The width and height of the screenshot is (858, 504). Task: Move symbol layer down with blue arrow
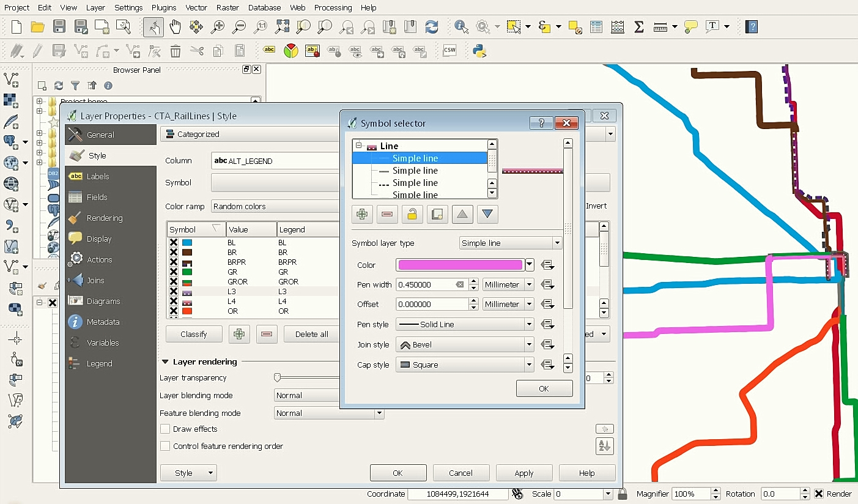487,214
